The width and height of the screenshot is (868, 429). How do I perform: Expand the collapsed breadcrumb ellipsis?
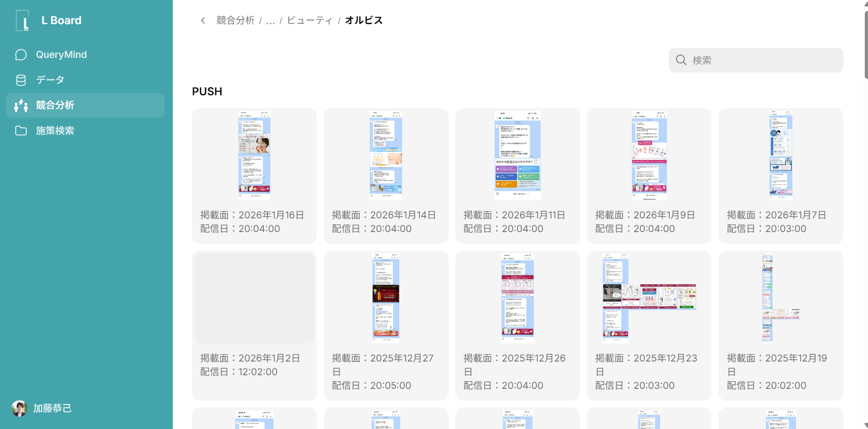(x=270, y=21)
